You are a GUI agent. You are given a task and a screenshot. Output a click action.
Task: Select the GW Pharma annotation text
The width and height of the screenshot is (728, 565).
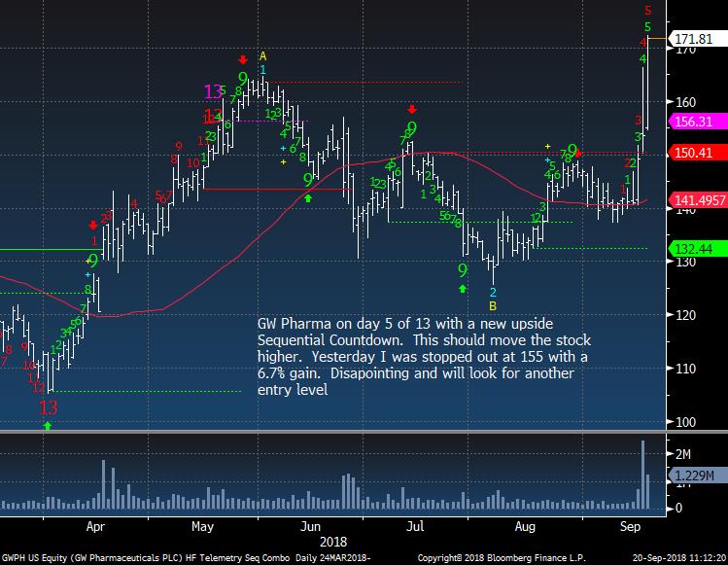point(424,356)
